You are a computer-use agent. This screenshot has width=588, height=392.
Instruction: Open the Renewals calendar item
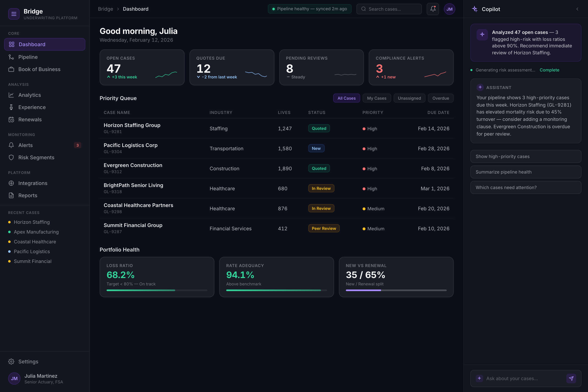coord(30,119)
